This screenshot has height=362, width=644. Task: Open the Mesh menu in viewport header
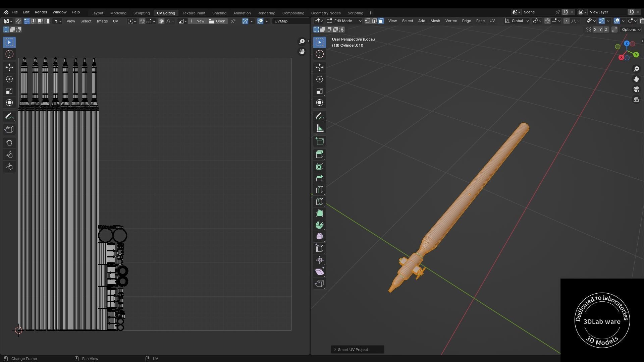click(x=435, y=21)
